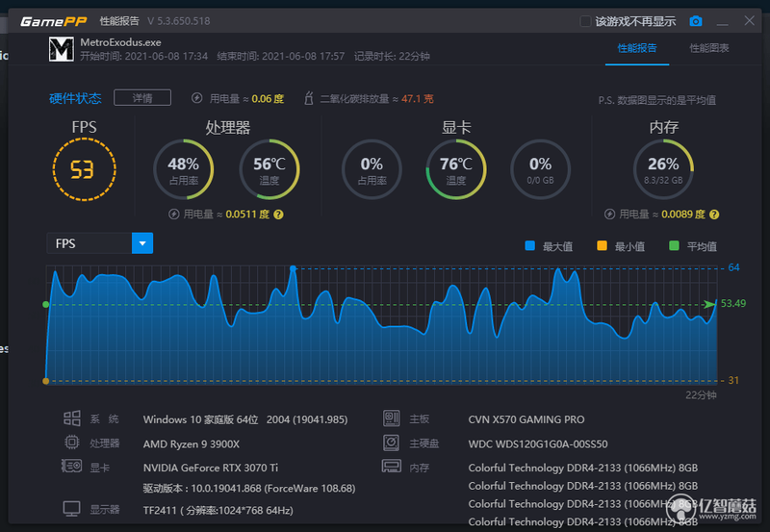Switch to the 性能图表 tab
This screenshot has width=770, height=532.
pos(709,48)
